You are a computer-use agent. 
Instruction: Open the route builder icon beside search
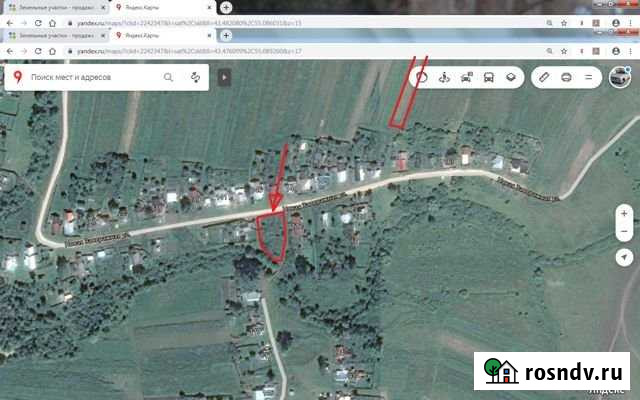(194, 77)
